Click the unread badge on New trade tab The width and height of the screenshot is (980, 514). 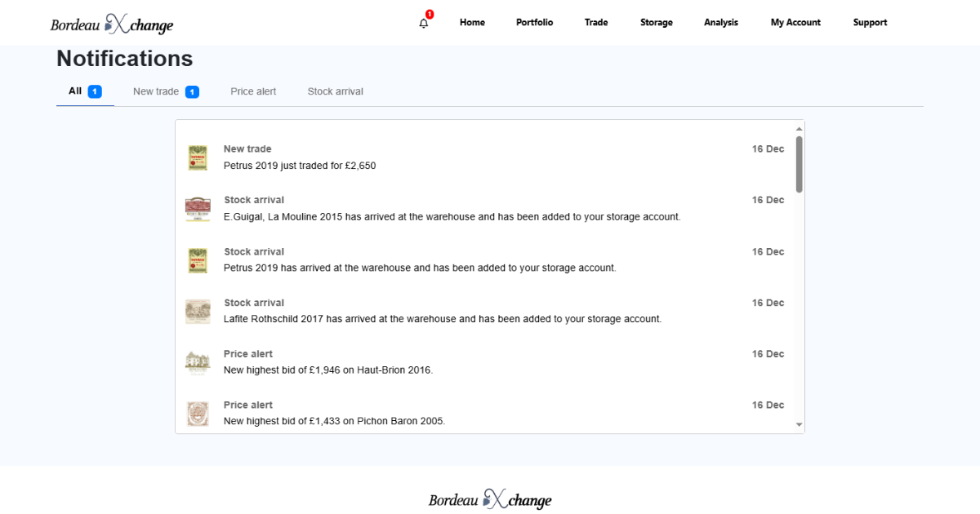pyautogui.click(x=192, y=92)
